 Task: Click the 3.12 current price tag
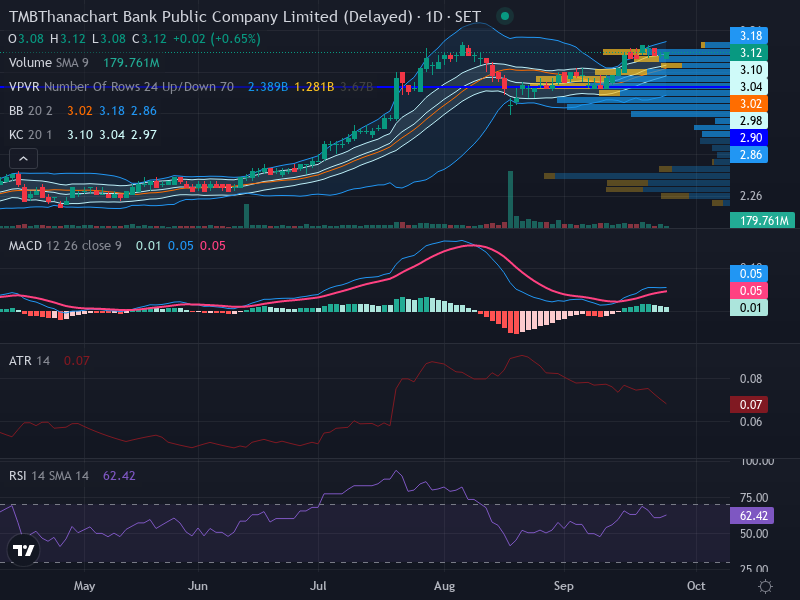click(749, 53)
